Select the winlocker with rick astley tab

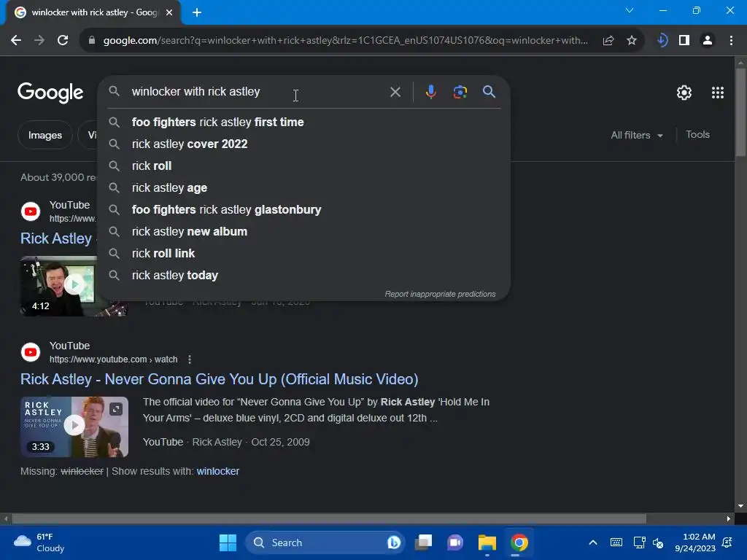tap(93, 12)
